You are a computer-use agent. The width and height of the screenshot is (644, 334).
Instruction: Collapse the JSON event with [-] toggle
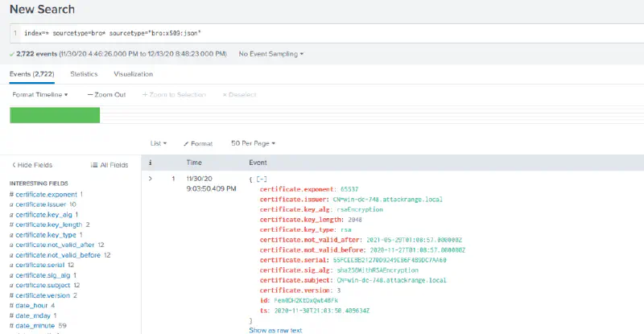262,178
